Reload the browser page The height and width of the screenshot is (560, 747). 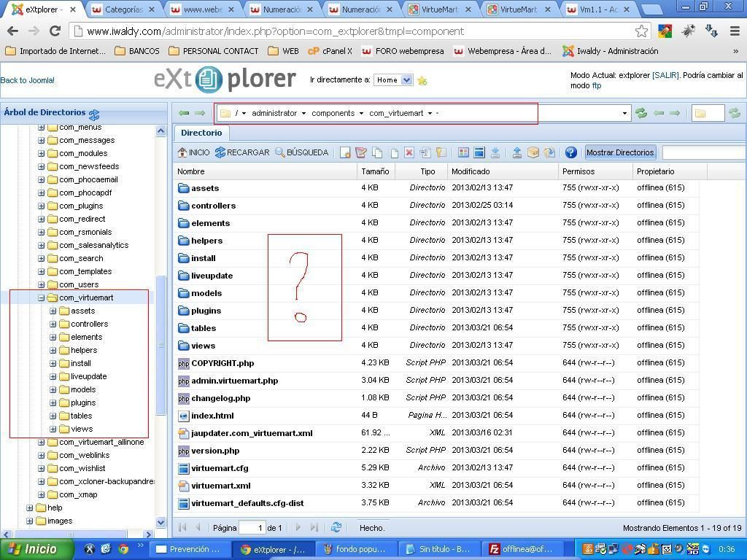pos(55,31)
